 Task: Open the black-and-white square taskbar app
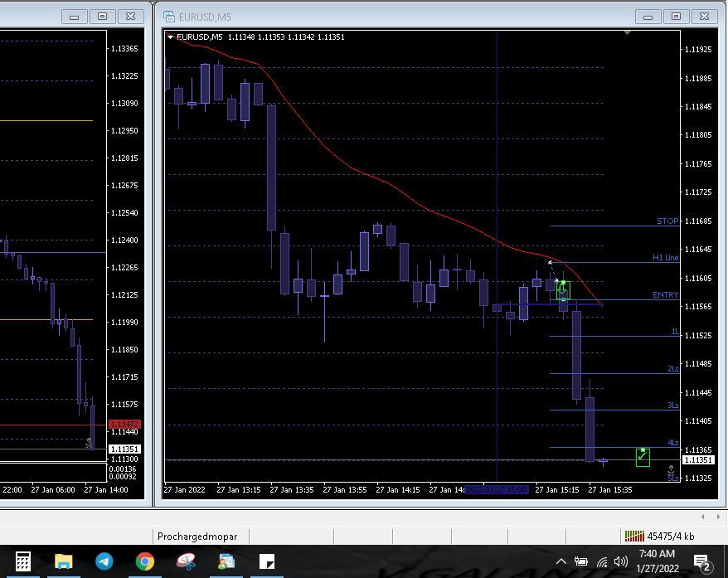coord(267,561)
